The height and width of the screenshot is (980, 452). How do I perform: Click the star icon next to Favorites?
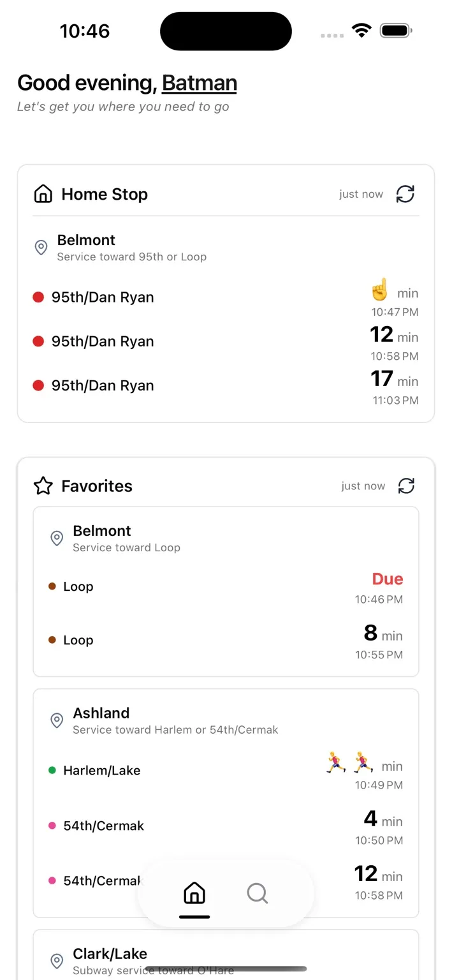(x=42, y=486)
